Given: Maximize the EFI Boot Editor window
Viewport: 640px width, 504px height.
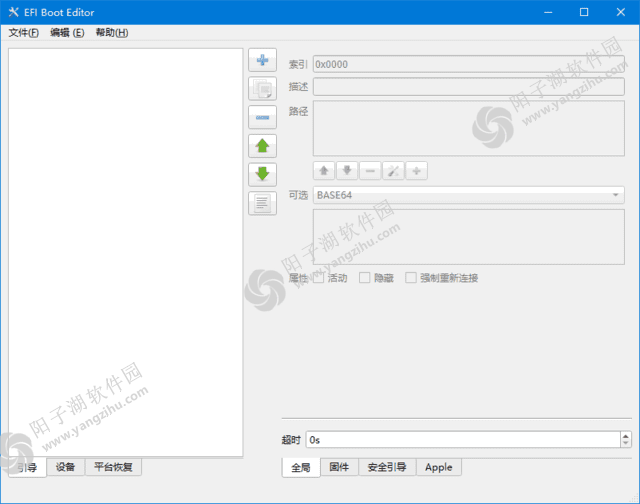Looking at the screenshot, I should pos(584,12).
